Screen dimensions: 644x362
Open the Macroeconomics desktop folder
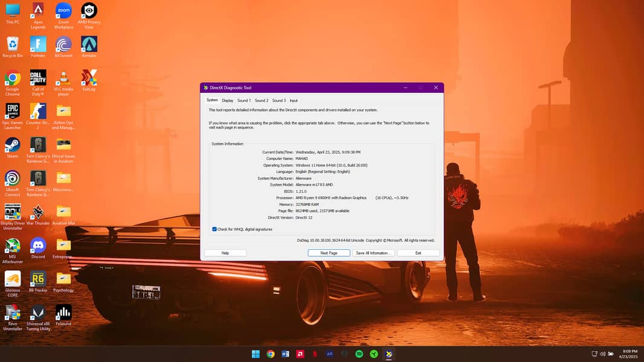tap(63, 181)
